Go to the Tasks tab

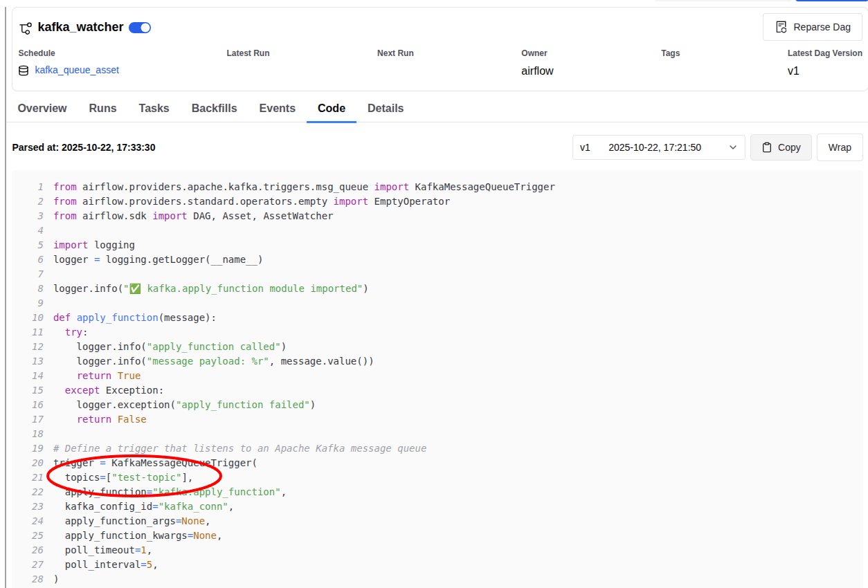point(154,108)
